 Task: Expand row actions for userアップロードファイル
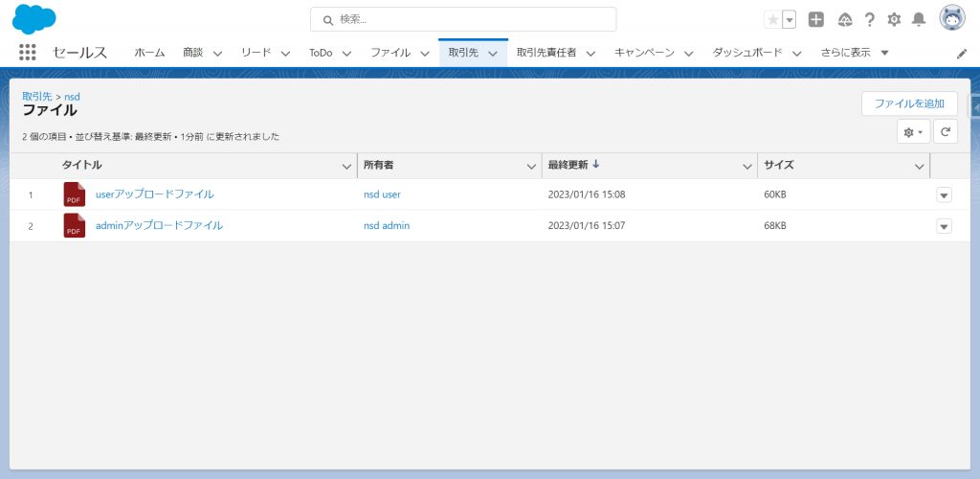[944, 194]
